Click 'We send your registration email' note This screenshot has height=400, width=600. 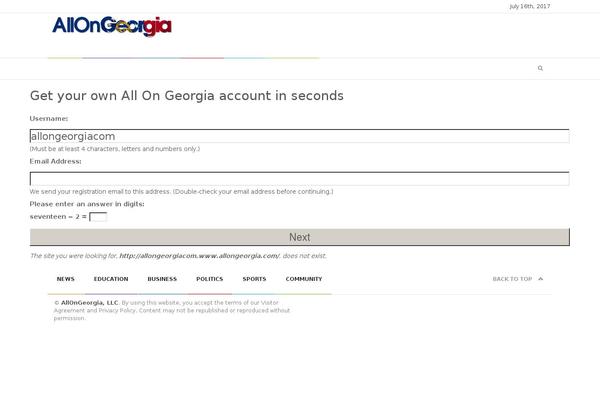[x=181, y=191]
